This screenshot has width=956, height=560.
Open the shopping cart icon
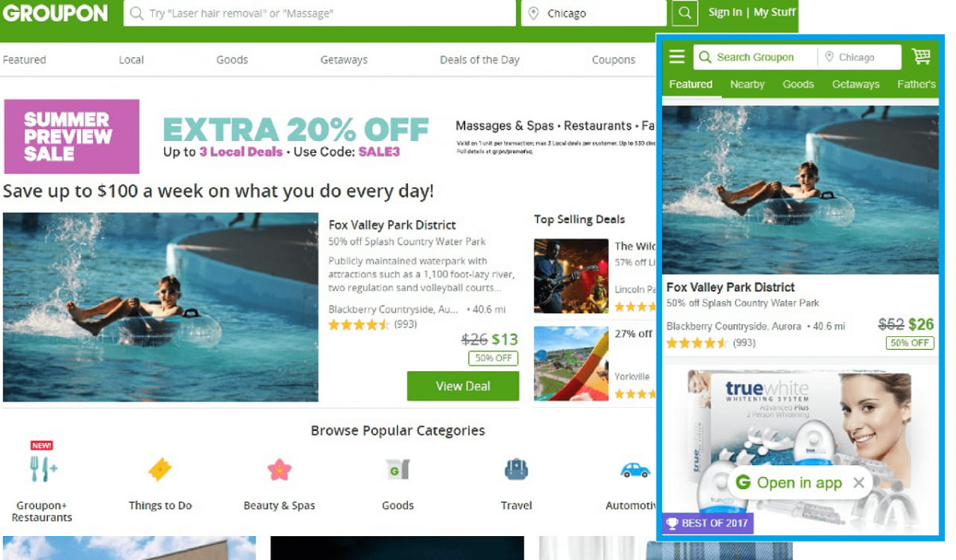point(921,57)
